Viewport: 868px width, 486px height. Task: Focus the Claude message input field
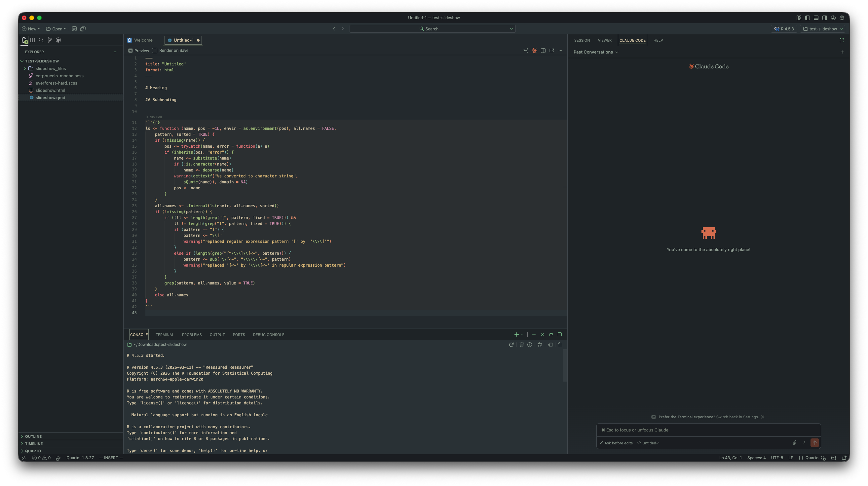(708, 430)
